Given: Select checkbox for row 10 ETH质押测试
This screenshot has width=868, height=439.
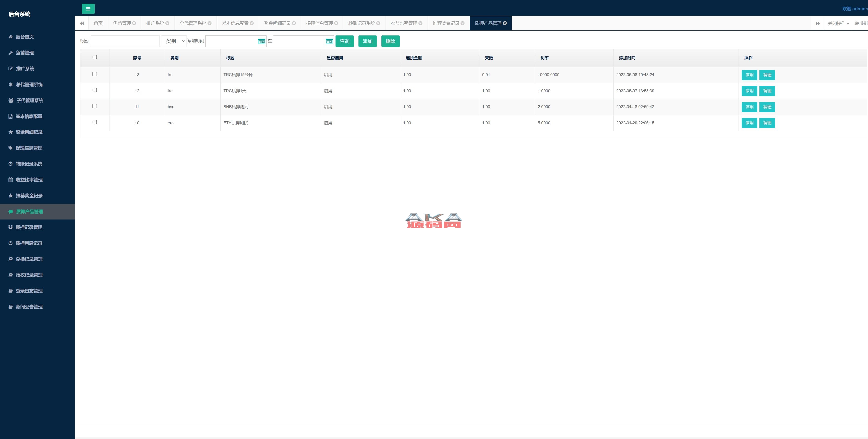Looking at the screenshot, I should [95, 122].
